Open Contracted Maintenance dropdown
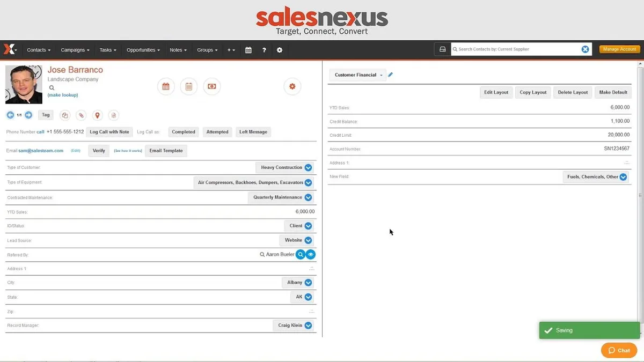This screenshot has width=644, height=362. (281, 197)
